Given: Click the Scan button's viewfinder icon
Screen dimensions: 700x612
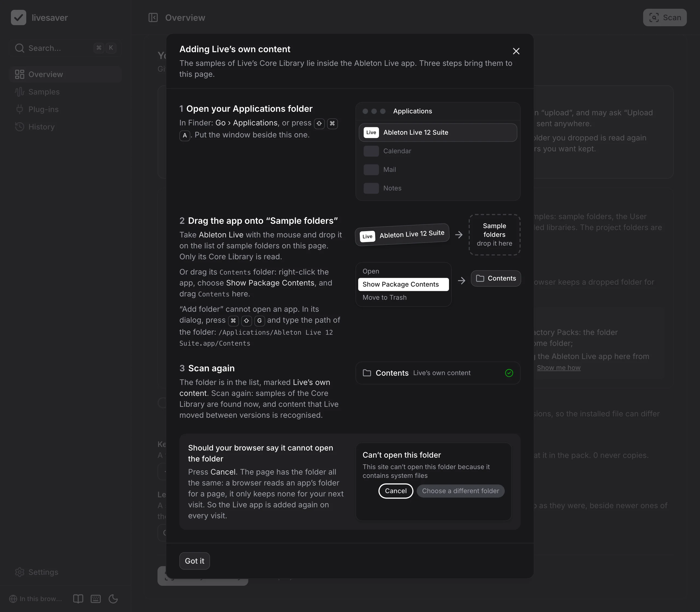Looking at the screenshot, I should (x=654, y=17).
